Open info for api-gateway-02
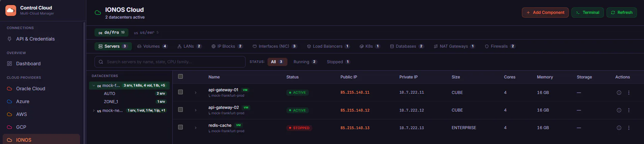The height and width of the screenshot is (144, 644). pos(619,110)
